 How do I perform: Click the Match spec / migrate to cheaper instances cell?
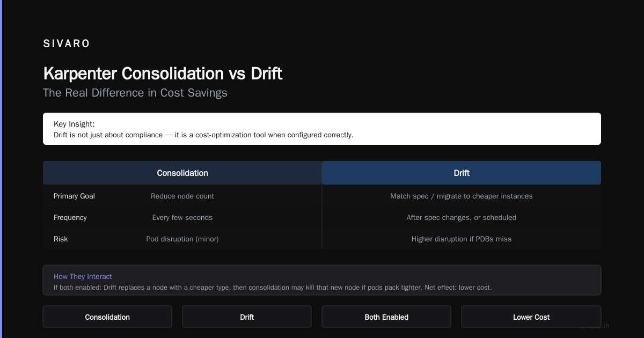462,196
